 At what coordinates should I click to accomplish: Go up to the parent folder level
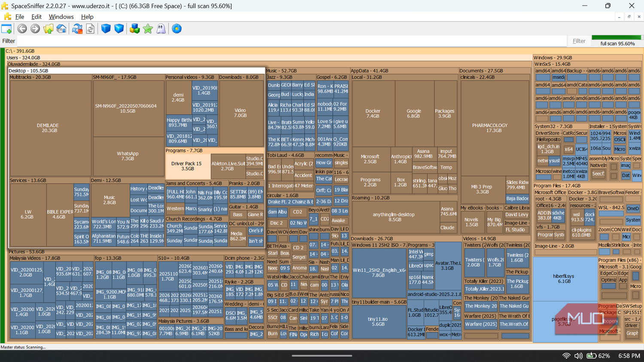click(49, 29)
